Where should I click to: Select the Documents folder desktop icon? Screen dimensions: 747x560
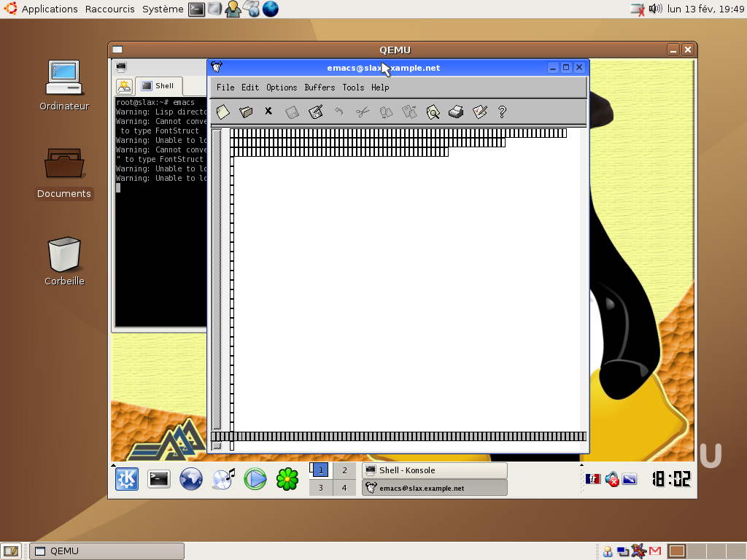click(x=64, y=174)
